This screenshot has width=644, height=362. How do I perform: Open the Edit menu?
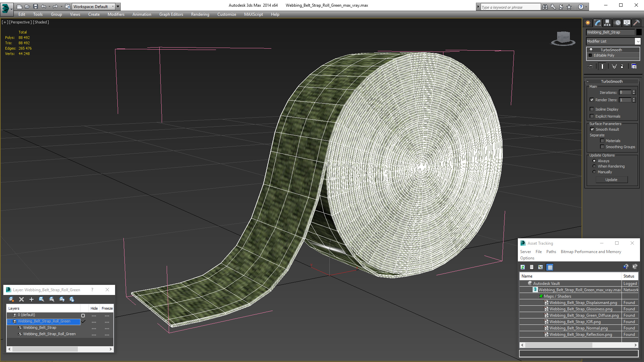click(22, 14)
